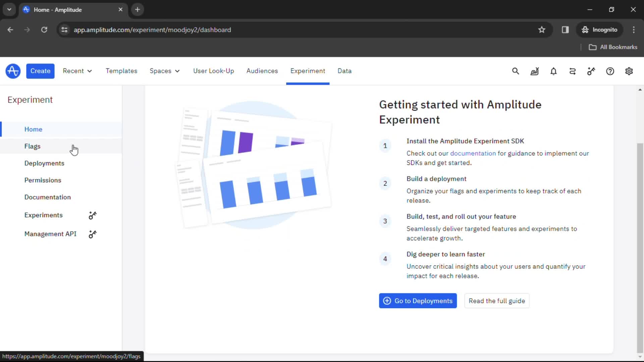Click the Incognito profile button

click(600, 30)
